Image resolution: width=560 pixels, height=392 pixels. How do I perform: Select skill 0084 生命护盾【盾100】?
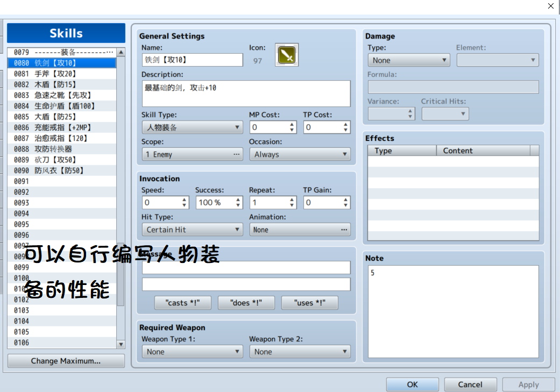(62, 106)
